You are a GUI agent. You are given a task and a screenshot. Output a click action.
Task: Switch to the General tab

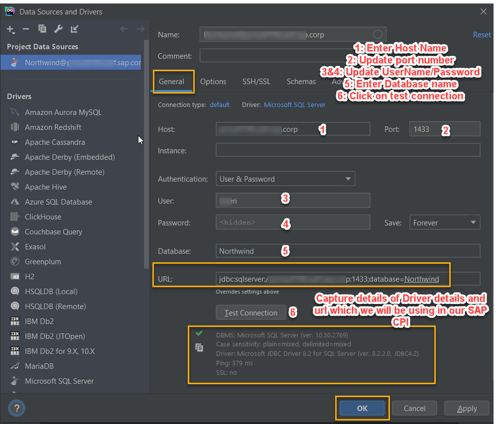point(172,82)
